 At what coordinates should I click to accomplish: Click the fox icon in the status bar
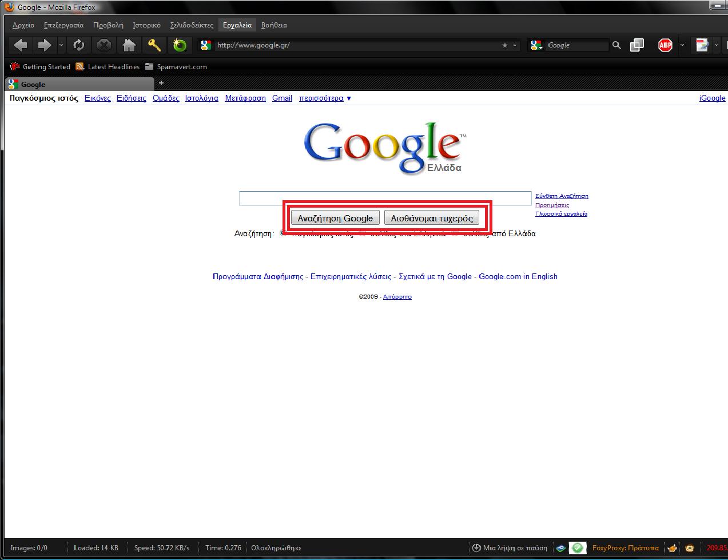[x=673, y=548]
